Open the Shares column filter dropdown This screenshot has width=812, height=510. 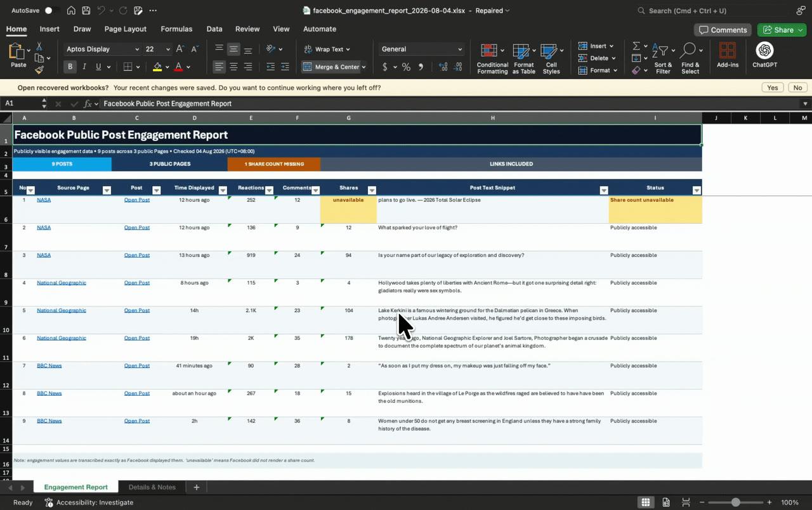pyautogui.click(x=372, y=190)
